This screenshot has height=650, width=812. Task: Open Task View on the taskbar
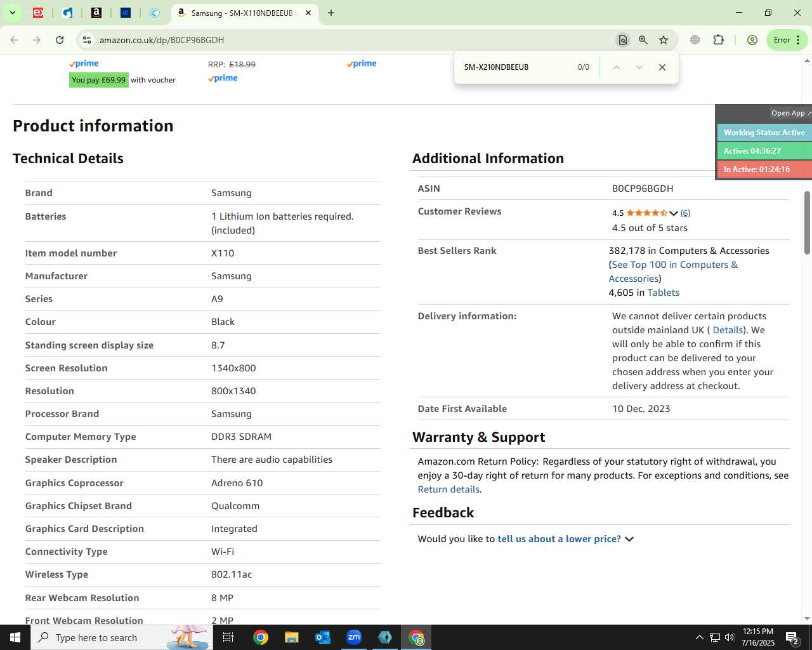pyautogui.click(x=228, y=637)
